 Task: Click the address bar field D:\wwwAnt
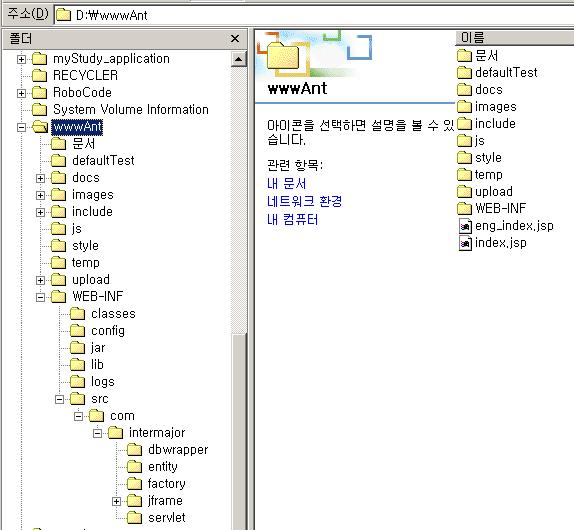pos(314,15)
